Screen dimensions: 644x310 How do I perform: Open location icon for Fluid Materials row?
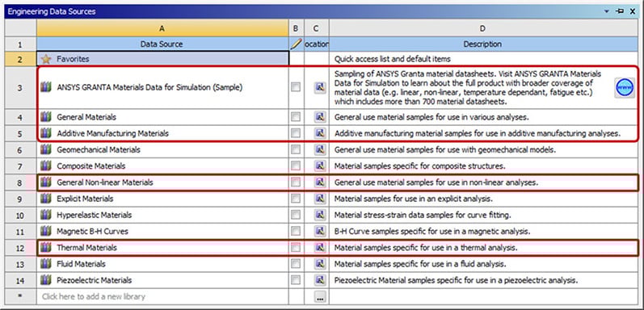click(x=320, y=264)
